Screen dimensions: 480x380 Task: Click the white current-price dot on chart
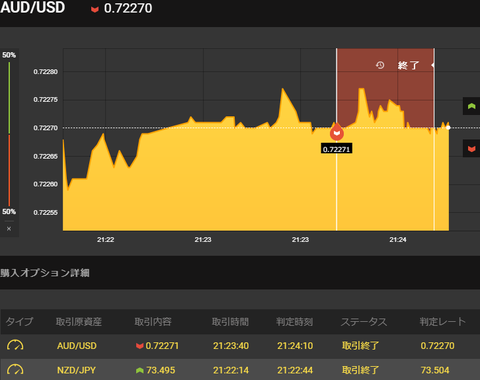(448, 128)
